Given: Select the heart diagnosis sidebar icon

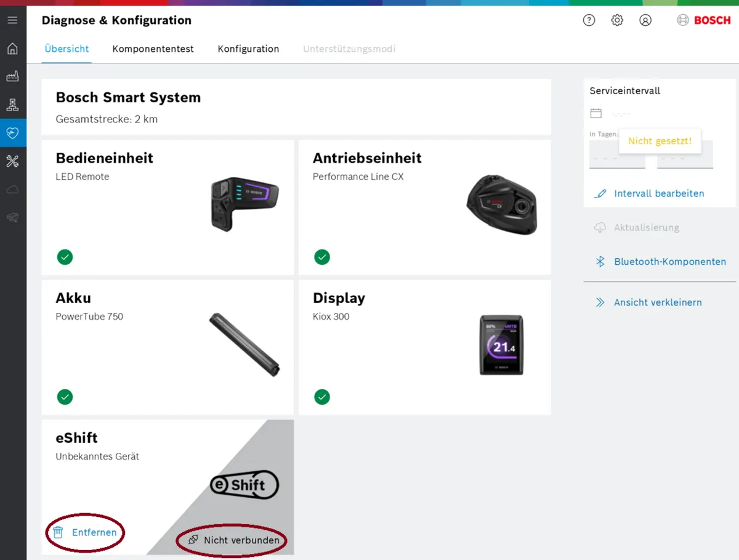Looking at the screenshot, I should [x=12, y=132].
